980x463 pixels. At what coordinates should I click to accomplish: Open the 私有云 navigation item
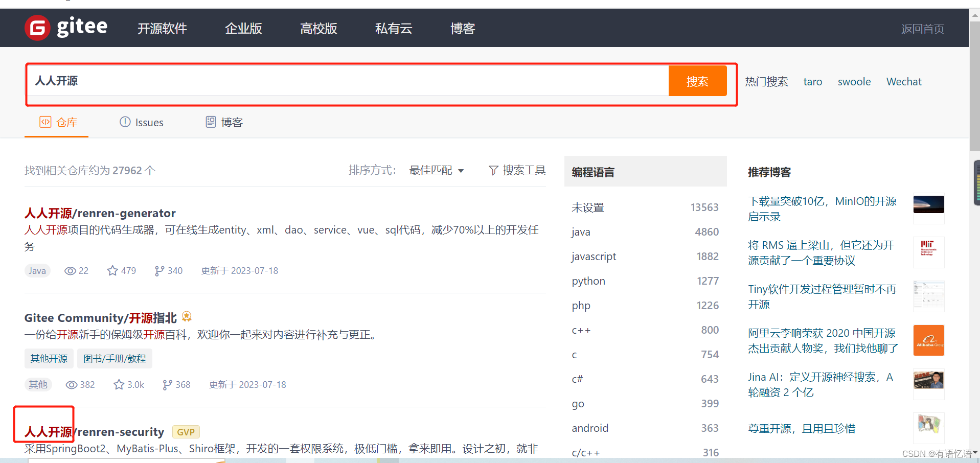(394, 29)
